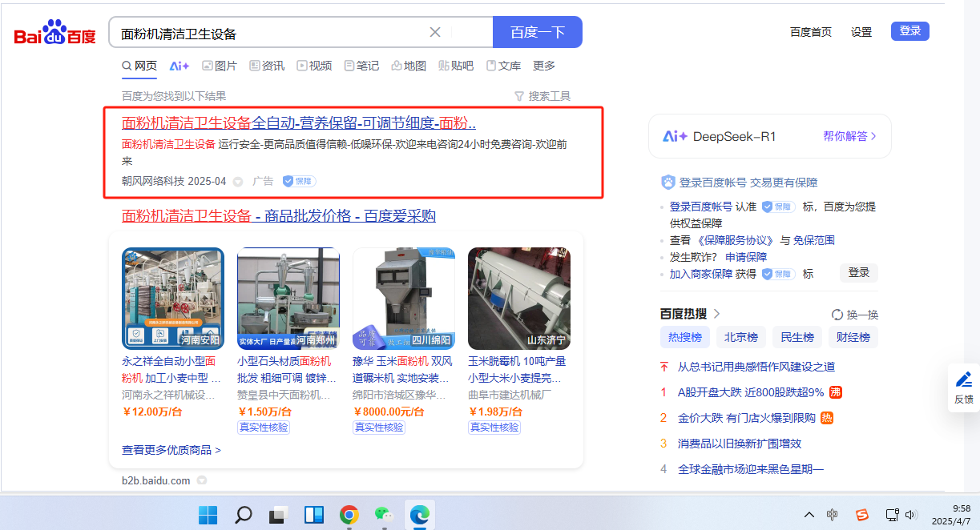Click the blue 登录 button at top

tap(910, 31)
